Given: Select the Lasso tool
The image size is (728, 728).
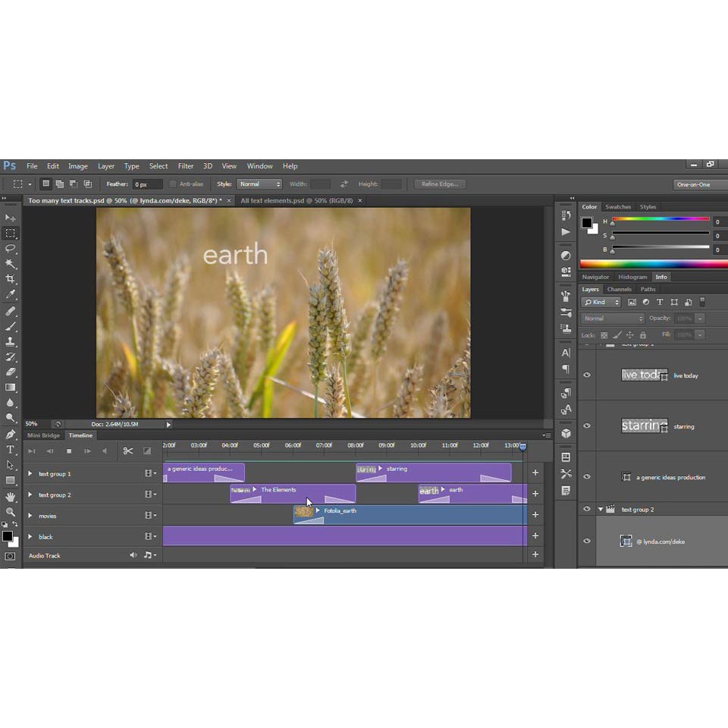Looking at the screenshot, I should click(11, 249).
